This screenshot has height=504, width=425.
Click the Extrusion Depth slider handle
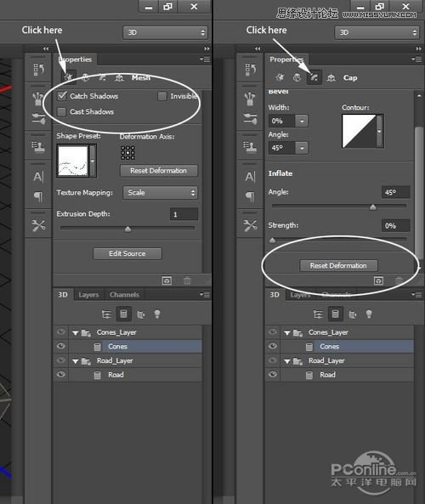click(x=127, y=229)
